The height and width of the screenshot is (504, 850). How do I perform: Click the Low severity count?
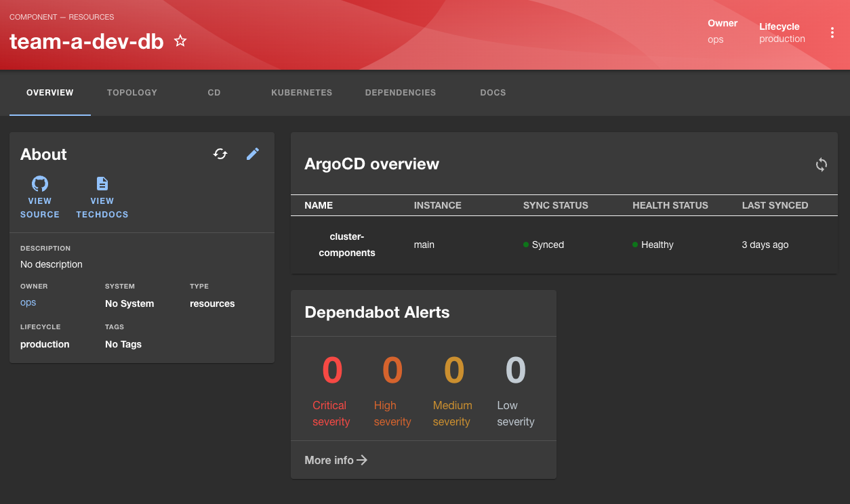point(515,371)
